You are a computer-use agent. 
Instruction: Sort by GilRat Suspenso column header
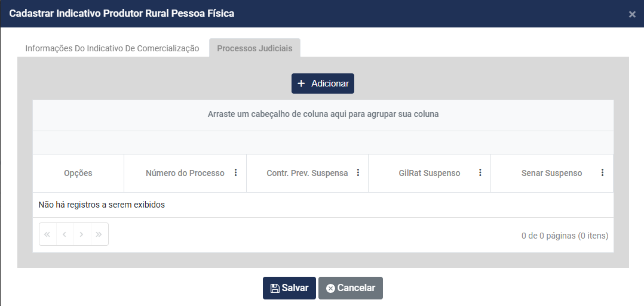[430, 173]
